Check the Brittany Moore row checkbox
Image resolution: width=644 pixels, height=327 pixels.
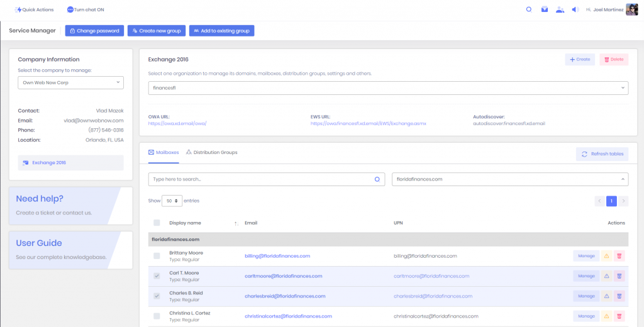pos(157,256)
